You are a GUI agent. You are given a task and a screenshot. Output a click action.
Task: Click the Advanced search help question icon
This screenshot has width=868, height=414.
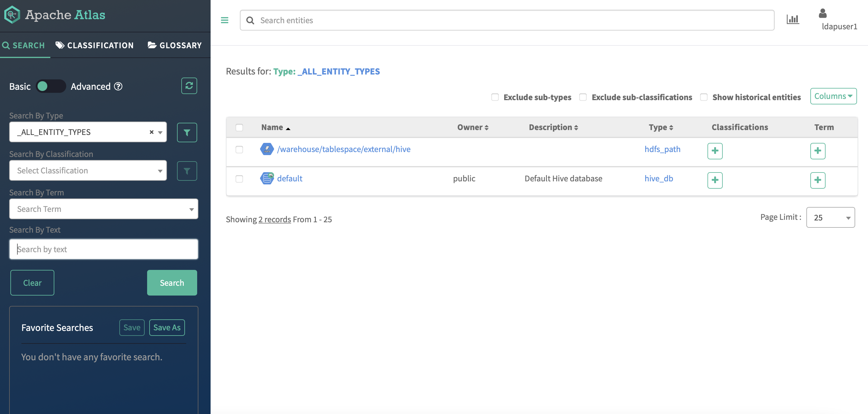[118, 86]
